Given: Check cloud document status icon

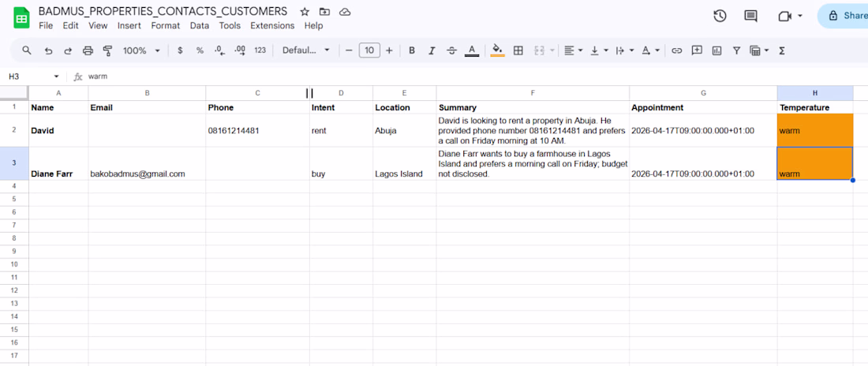Looking at the screenshot, I should click(x=344, y=12).
